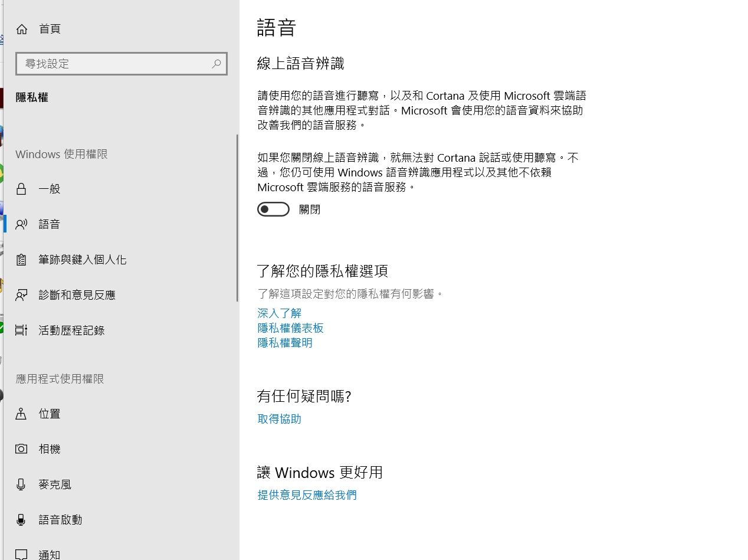Click the 隱私權 heading in sidebar
This screenshot has width=748, height=560.
click(x=32, y=98)
